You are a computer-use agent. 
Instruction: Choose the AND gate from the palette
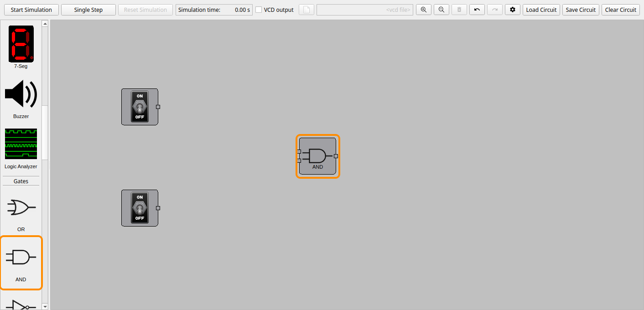(x=21, y=263)
